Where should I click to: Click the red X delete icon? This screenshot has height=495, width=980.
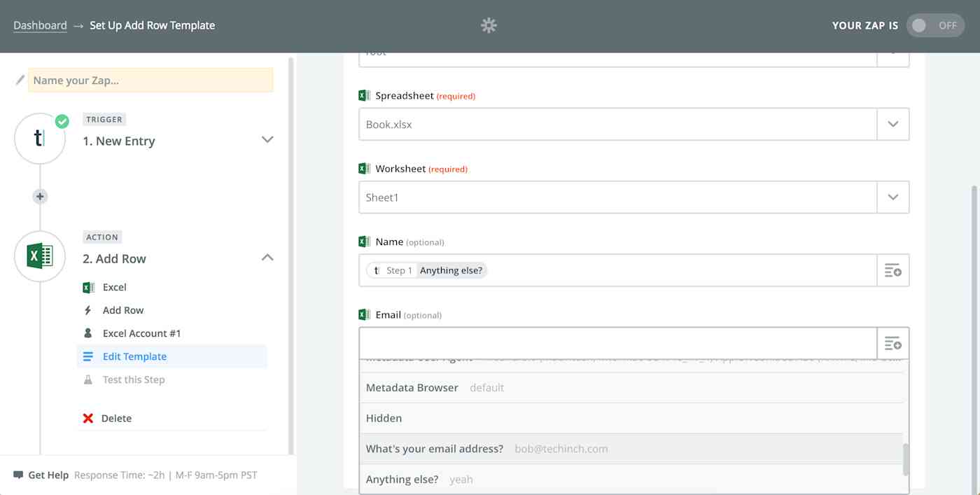tap(88, 418)
